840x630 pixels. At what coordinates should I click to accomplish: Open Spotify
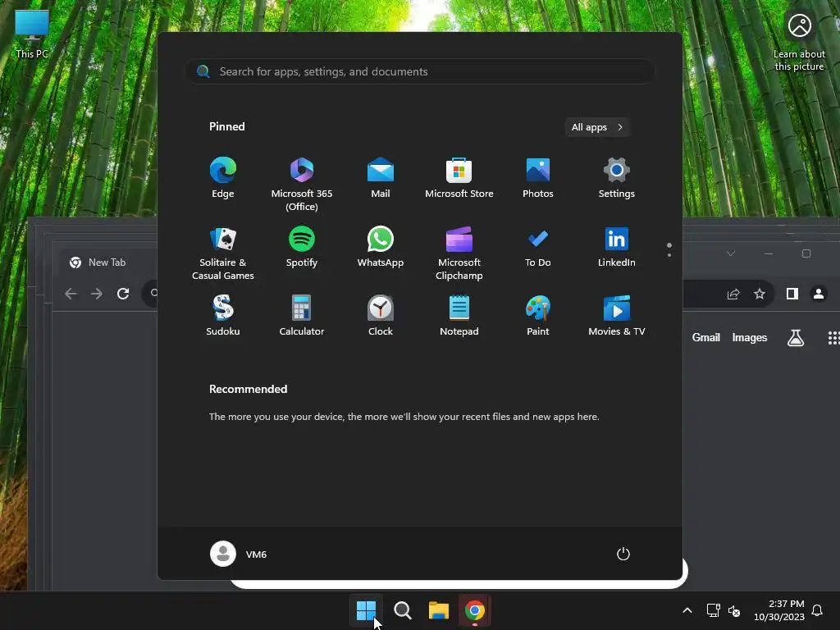tap(302, 248)
